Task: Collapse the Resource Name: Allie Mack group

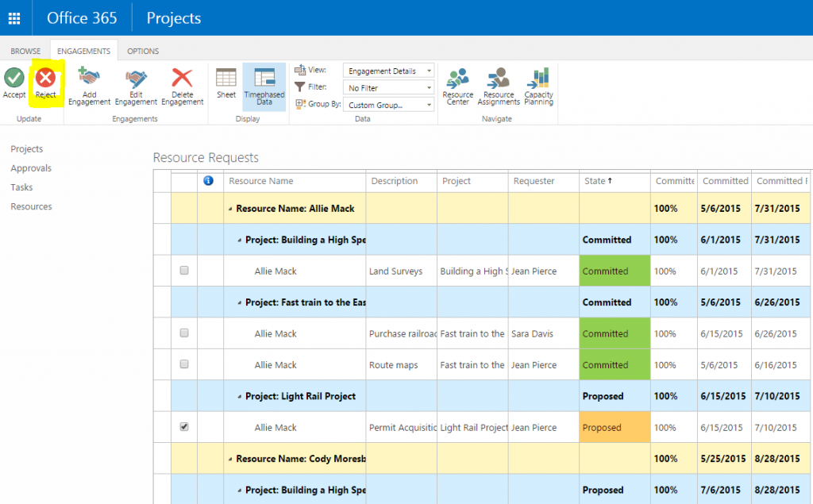Action: 231,209
